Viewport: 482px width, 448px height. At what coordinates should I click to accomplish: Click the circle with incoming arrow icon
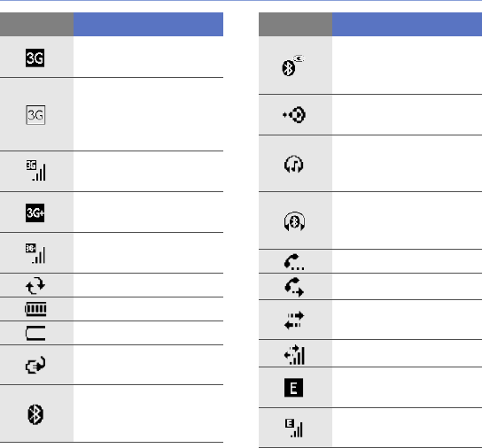coord(294,115)
